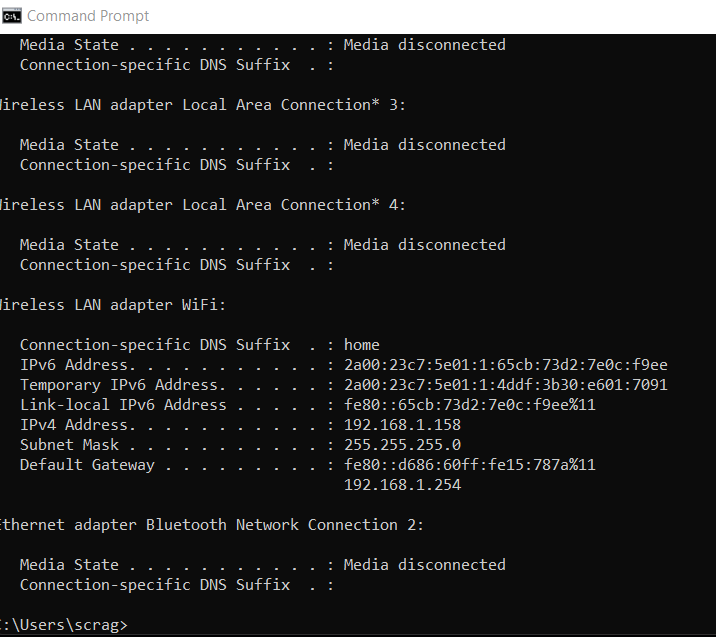Click the "Subnet Mask" label text
The width and height of the screenshot is (716, 637).
69,445
